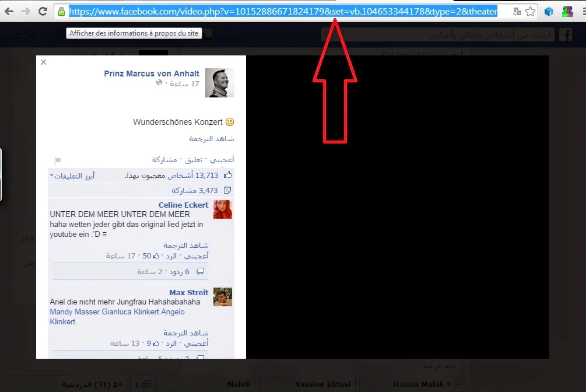This screenshot has height=392, width=586.
Task: Like Max Streit's comment
Action: point(196,344)
